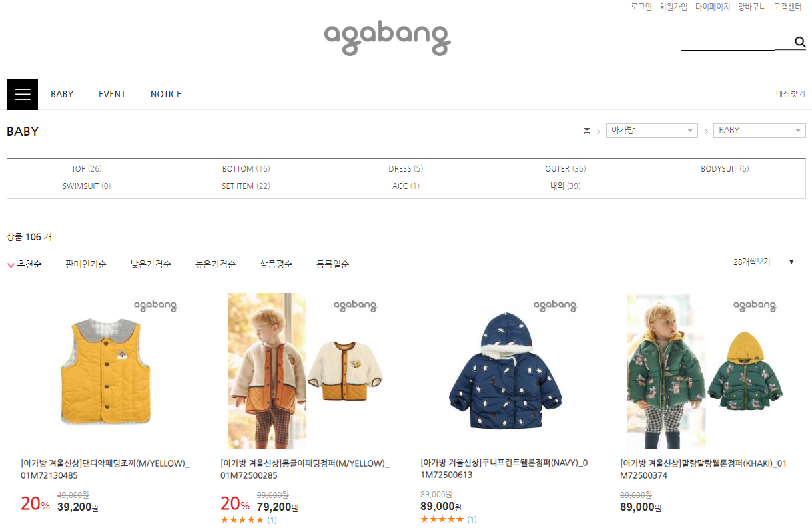Open the 장바구니 cart link
The image size is (812, 532).
(752, 7)
